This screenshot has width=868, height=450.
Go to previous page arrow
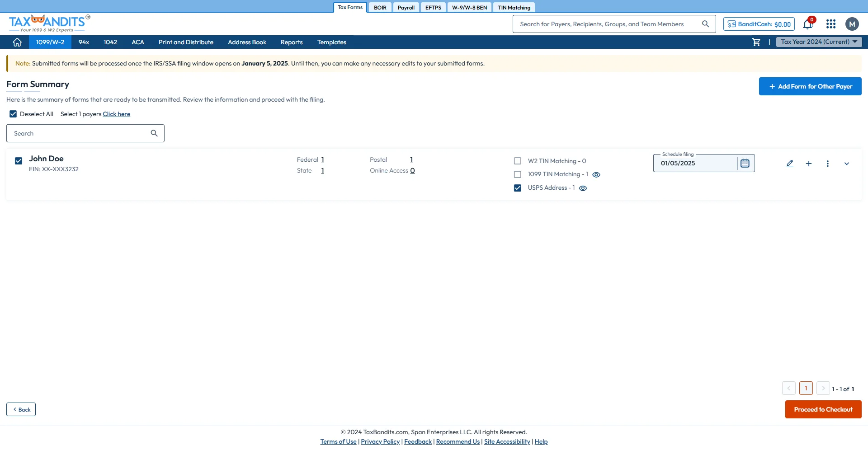(789, 388)
